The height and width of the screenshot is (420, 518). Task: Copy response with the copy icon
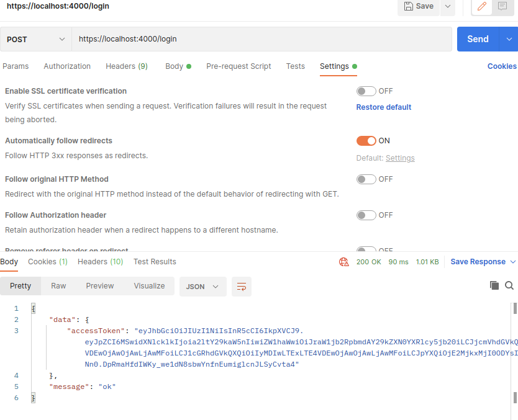[494, 285]
